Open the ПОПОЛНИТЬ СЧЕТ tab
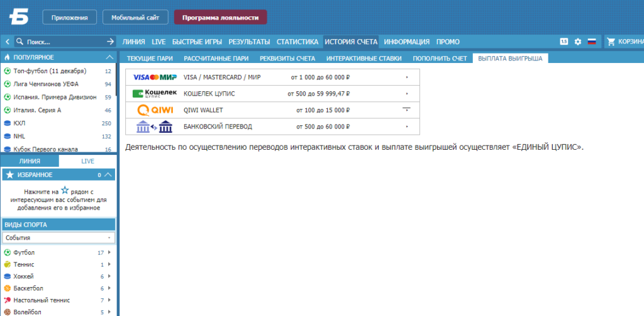The width and height of the screenshot is (644, 316). click(x=440, y=59)
